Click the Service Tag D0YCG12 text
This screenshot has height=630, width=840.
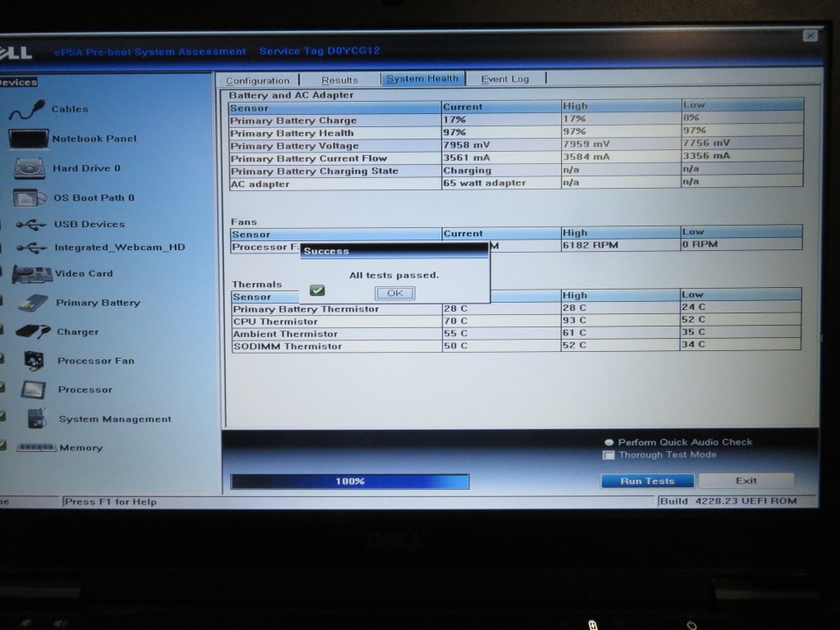coord(320,51)
